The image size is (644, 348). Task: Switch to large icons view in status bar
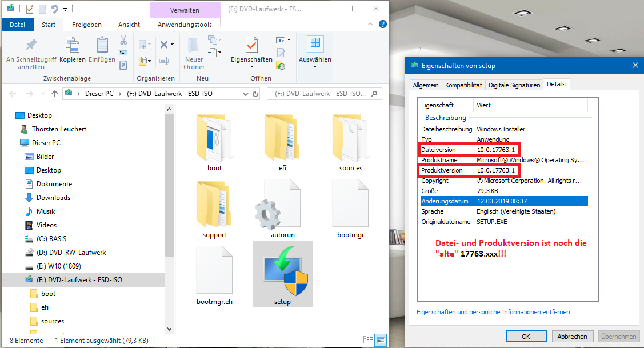[x=381, y=340]
